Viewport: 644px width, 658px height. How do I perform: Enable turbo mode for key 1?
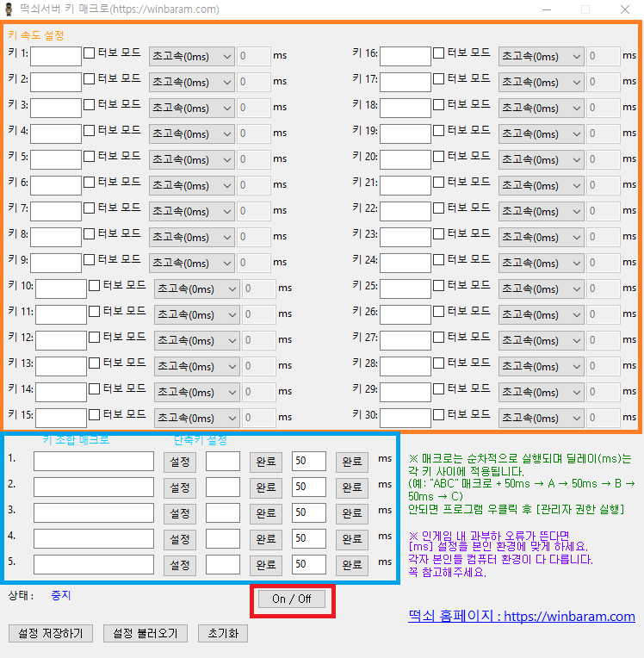pyautogui.click(x=89, y=53)
